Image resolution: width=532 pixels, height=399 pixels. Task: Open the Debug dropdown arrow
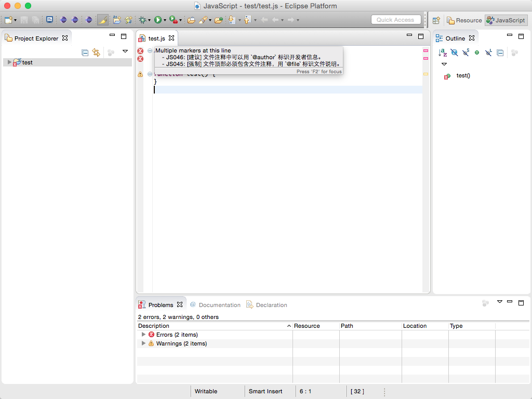point(149,20)
